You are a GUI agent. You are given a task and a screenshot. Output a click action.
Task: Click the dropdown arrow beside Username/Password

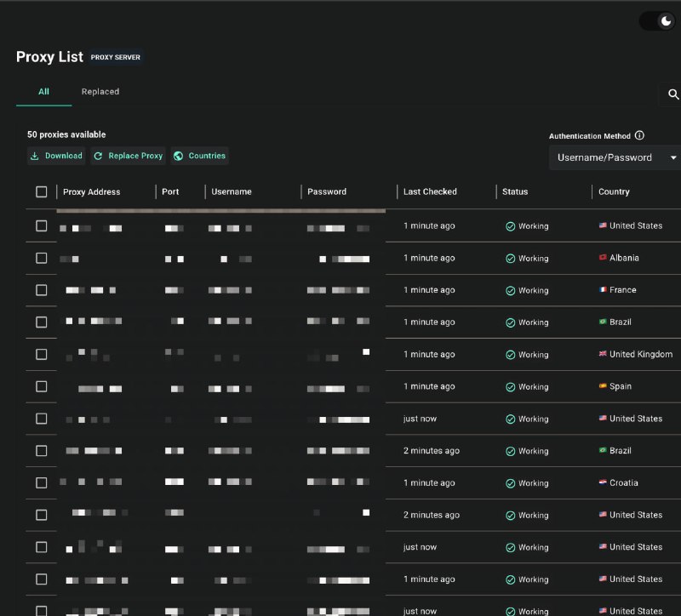(x=673, y=157)
